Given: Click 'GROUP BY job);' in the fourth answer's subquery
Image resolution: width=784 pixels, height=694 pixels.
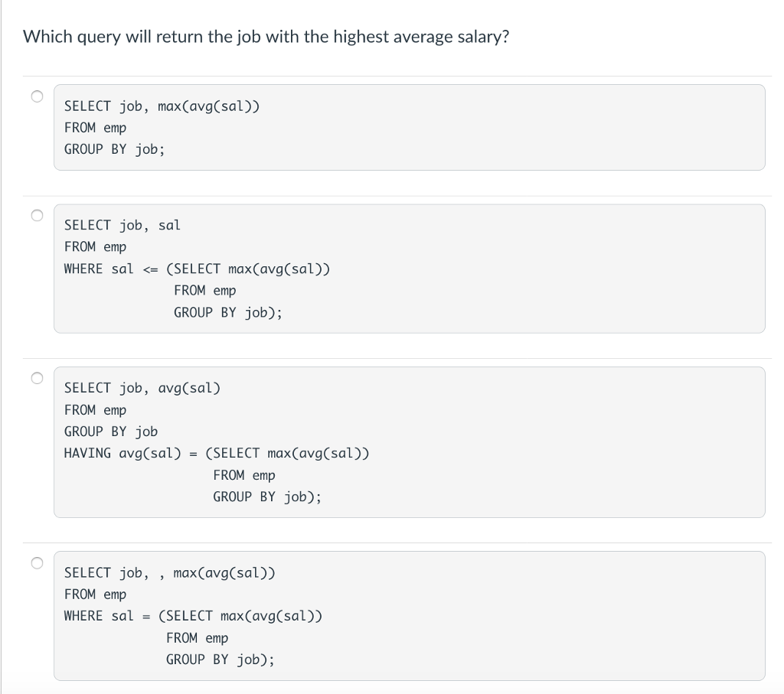Looking at the screenshot, I should (220, 660).
